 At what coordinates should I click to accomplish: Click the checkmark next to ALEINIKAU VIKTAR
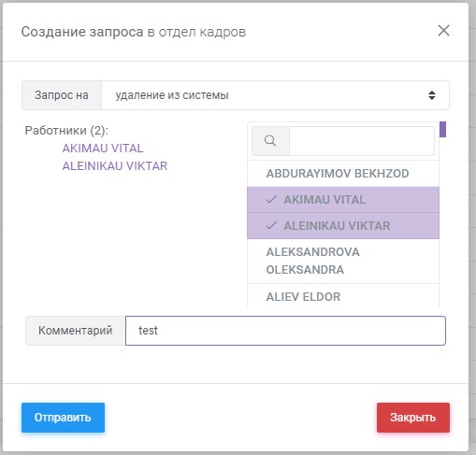(x=271, y=225)
